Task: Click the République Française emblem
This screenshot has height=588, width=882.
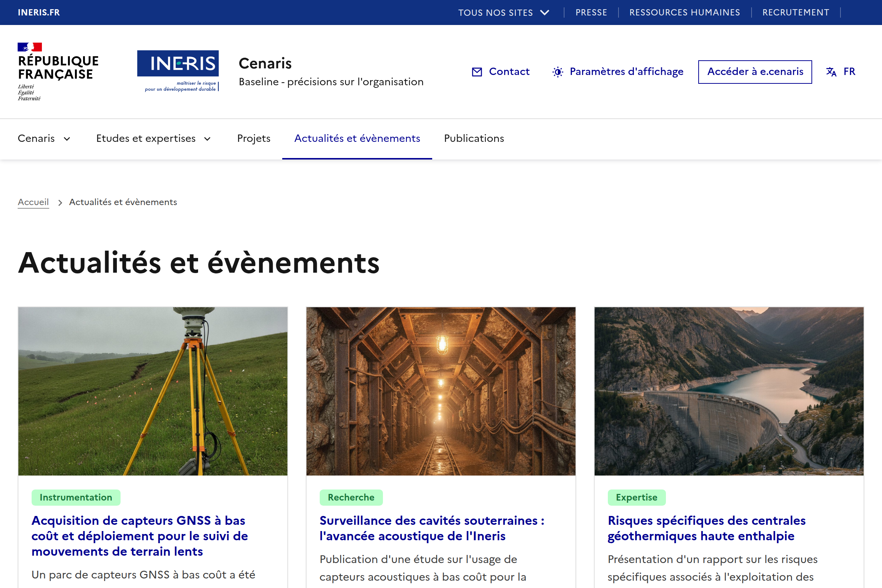Action: (x=58, y=72)
